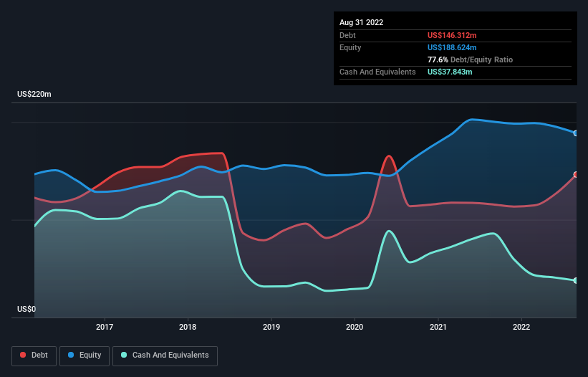Click the 2022 x-axis label
The height and width of the screenshot is (377, 588).
(521, 327)
